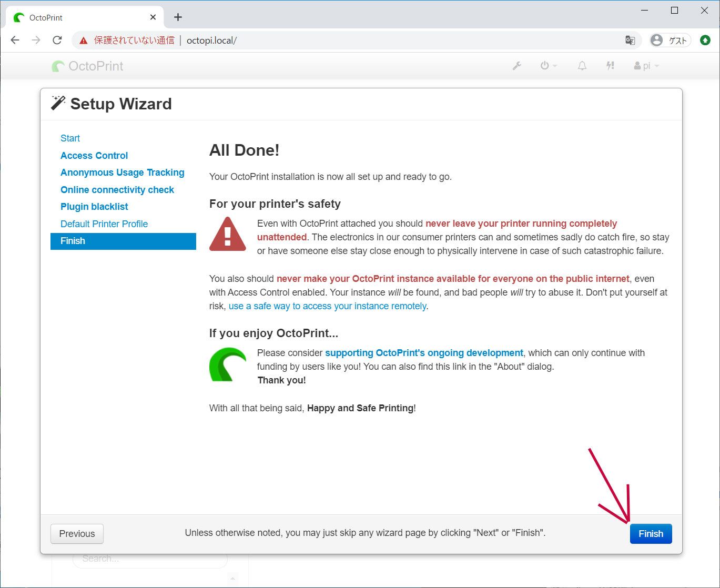Reload the octopi.local page
Image resolution: width=720 pixels, height=588 pixels.
point(57,40)
